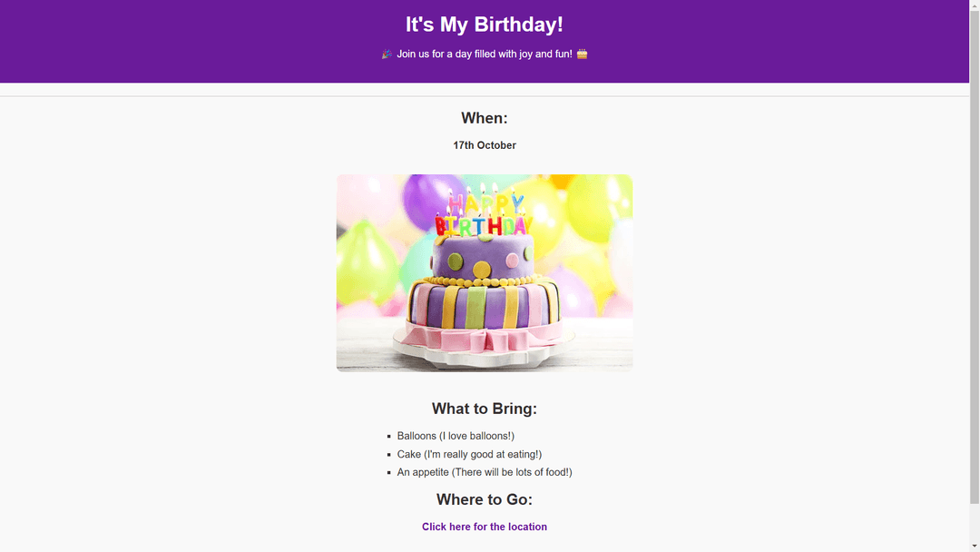Click the party popper emoji in header
980x552 pixels.
[x=387, y=54]
